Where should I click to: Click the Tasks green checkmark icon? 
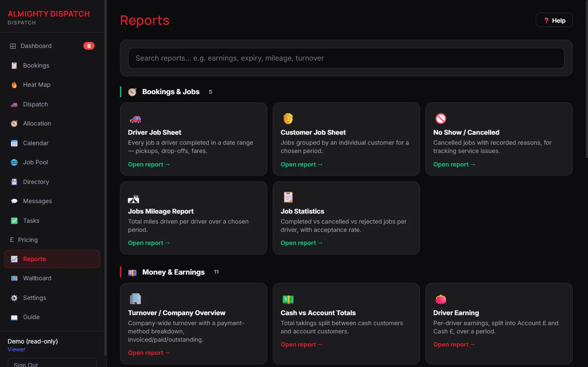pos(14,221)
